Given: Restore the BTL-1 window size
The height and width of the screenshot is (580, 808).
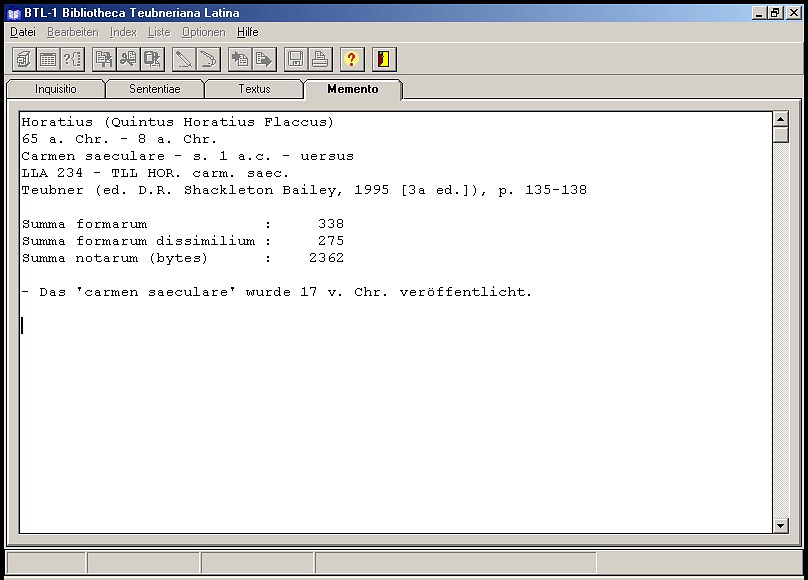Looking at the screenshot, I should [x=776, y=13].
